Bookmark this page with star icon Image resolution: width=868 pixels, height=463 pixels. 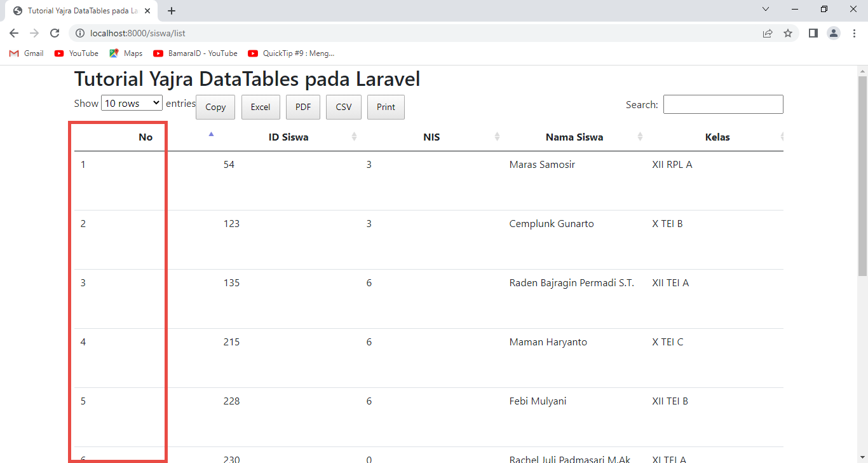pos(788,33)
